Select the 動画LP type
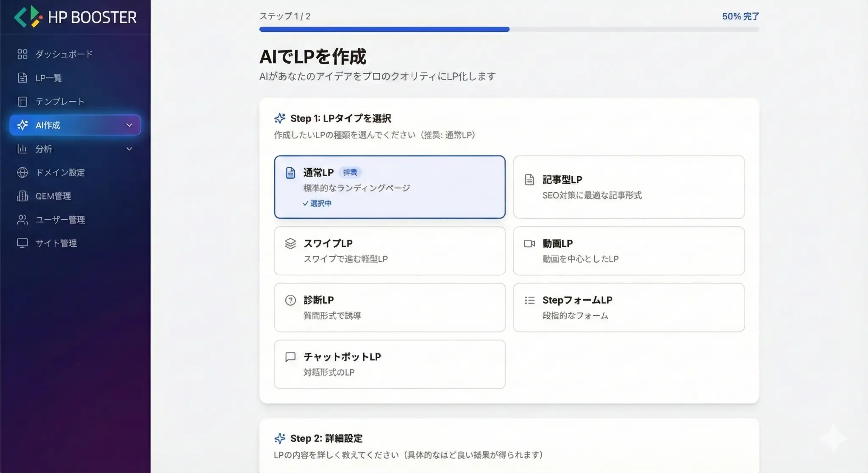 pyautogui.click(x=629, y=251)
